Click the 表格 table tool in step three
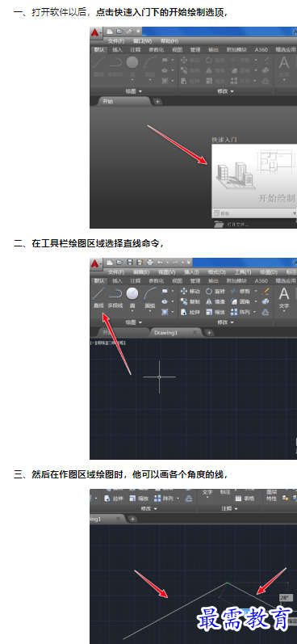 [245, 499]
